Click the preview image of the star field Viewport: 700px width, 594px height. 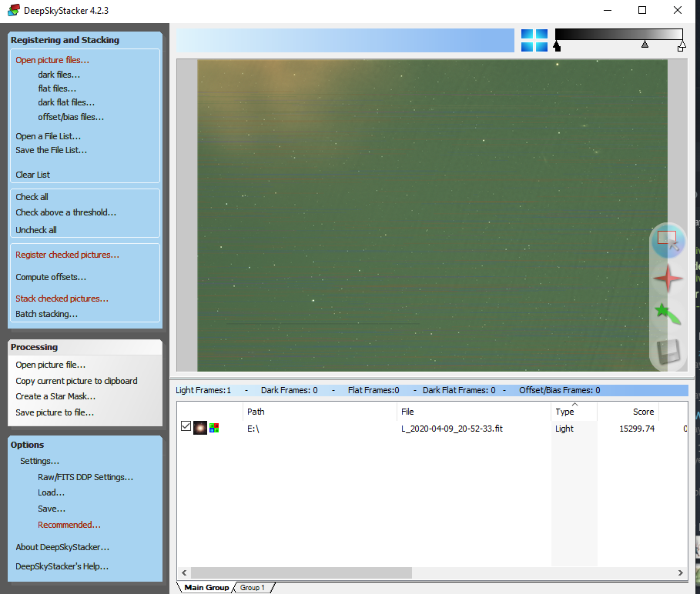[x=432, y=215]
